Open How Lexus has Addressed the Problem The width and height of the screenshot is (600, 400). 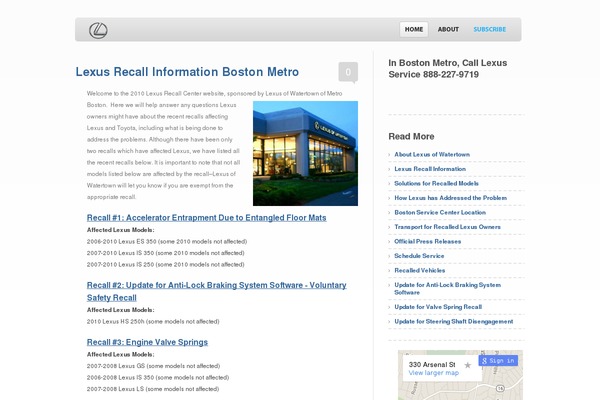click(450, 198)
